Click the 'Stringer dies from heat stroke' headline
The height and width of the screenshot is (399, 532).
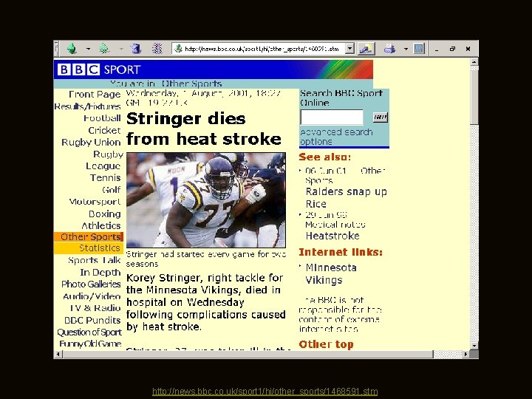point(204,129)
